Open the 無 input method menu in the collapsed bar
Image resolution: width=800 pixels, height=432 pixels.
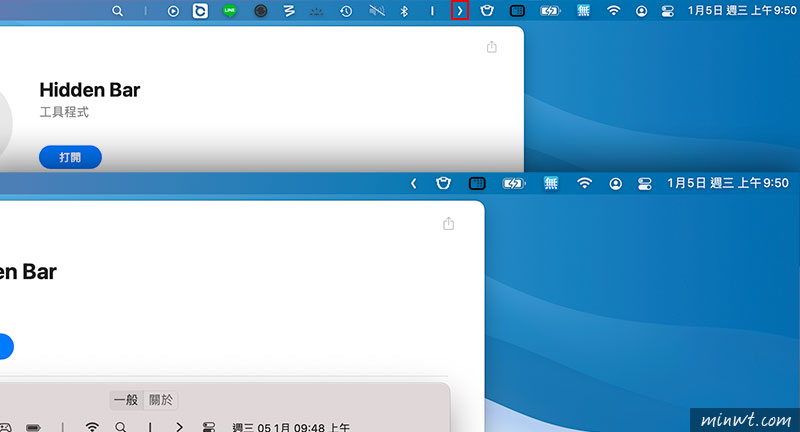[551, 183]
